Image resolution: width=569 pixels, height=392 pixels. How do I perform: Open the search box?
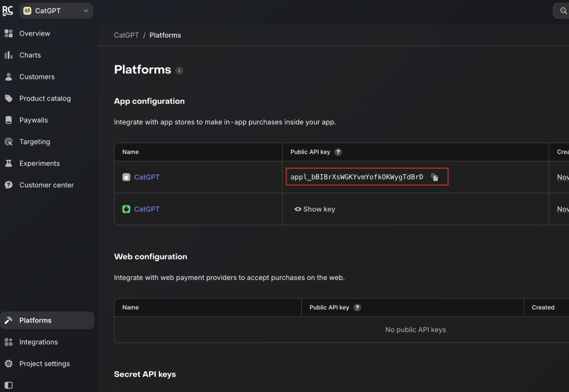pyautogui.click(x=562, y=11)
